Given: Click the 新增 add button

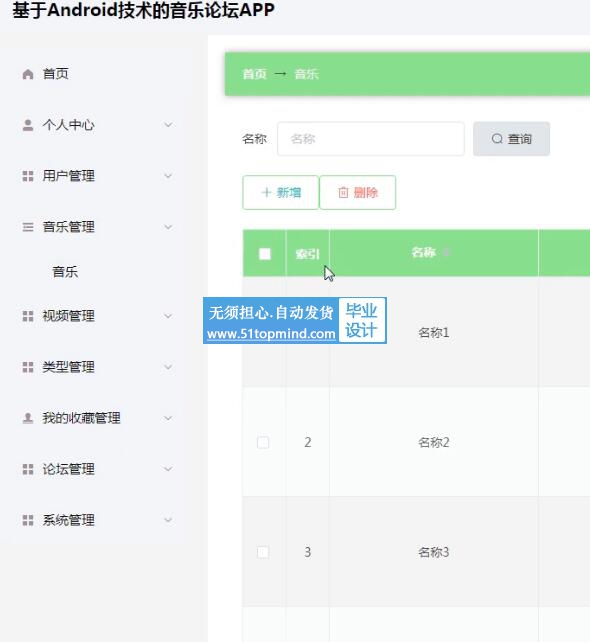Looking at the screenshot, I should [x=280, y=192].
